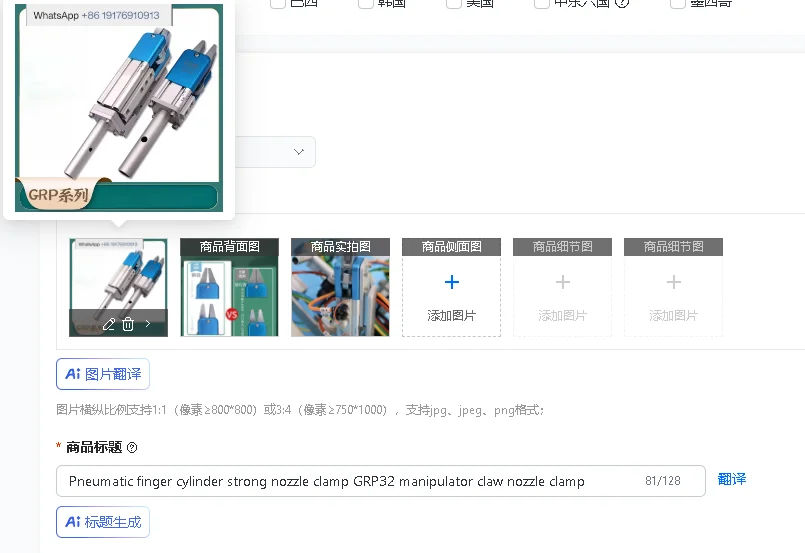805x553 pixels.
Task: Click the help icon next to 中东八国
Action: 622,3
